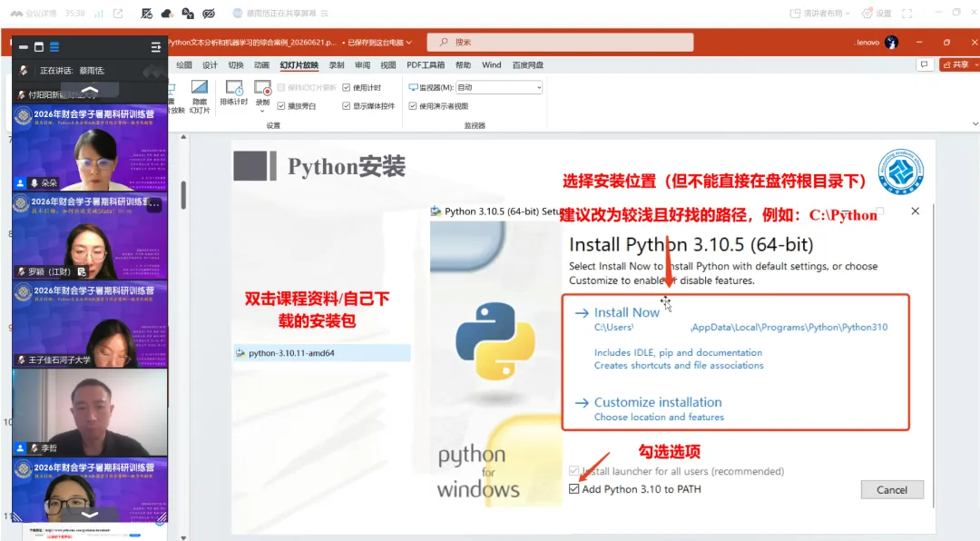The height and width of the screenshot is (541, 980).
Task: Select 朵朵 participant video tile
Action: click(90, 148)
